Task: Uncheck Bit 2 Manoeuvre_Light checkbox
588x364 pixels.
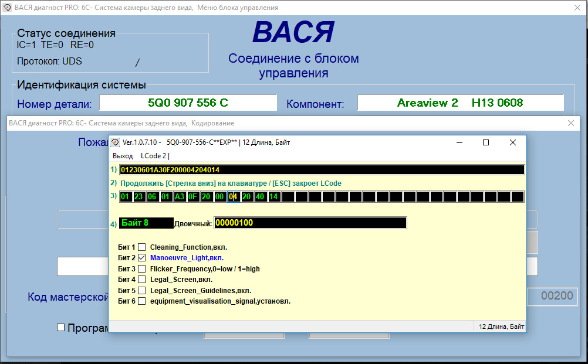Action: pyautogui.click(x=142, y=258)
